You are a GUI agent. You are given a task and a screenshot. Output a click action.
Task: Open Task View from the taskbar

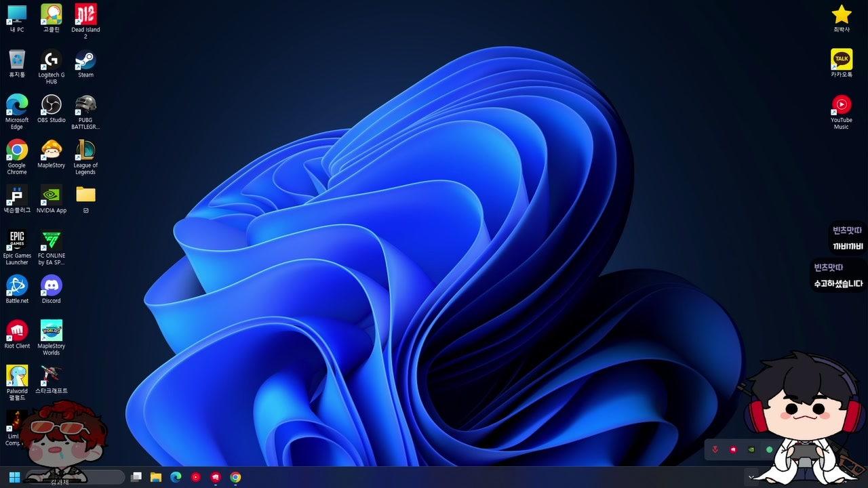click(x=136, y=477)
